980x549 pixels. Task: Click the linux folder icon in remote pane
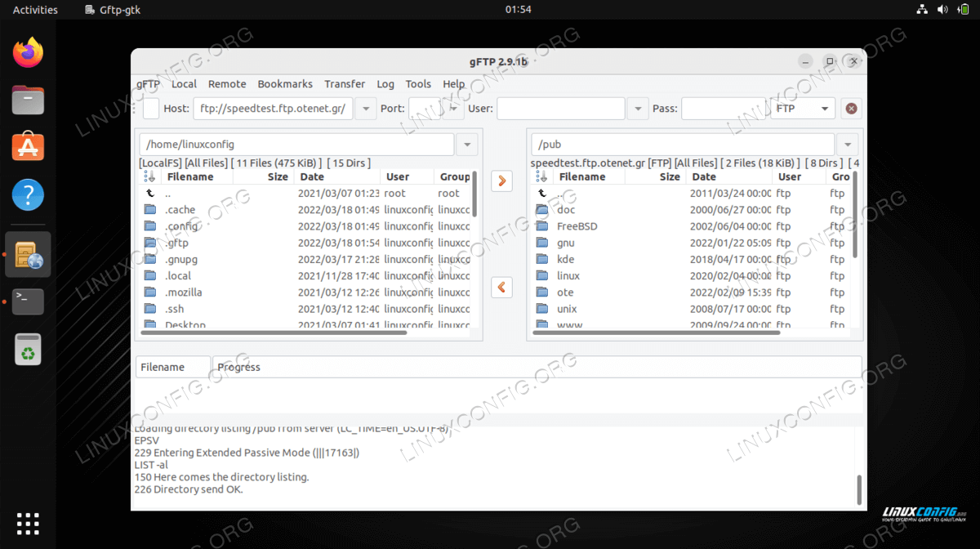click(x=541, y=275)
